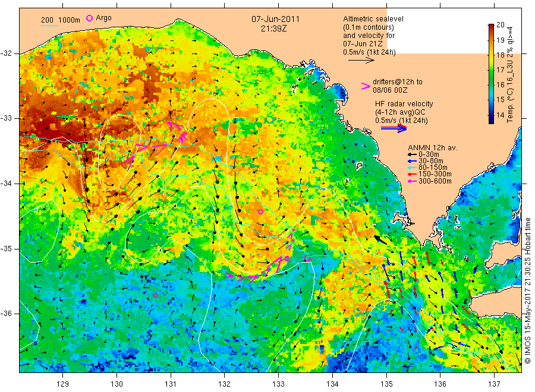
Task: Click the dark blue bottom of the colorbar
Action: 491,121
